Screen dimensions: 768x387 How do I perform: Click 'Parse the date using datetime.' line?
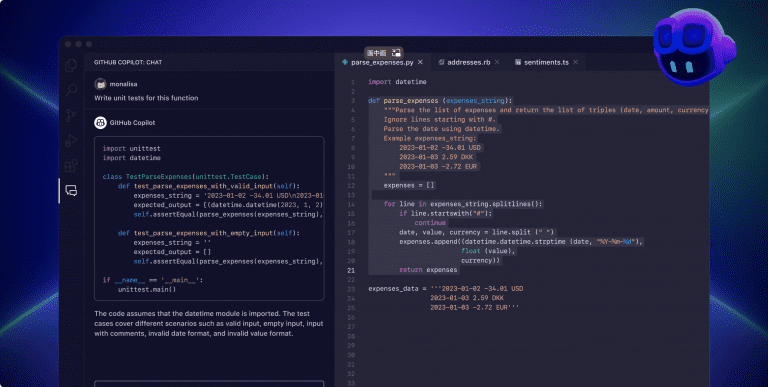(x=442, y=129)
